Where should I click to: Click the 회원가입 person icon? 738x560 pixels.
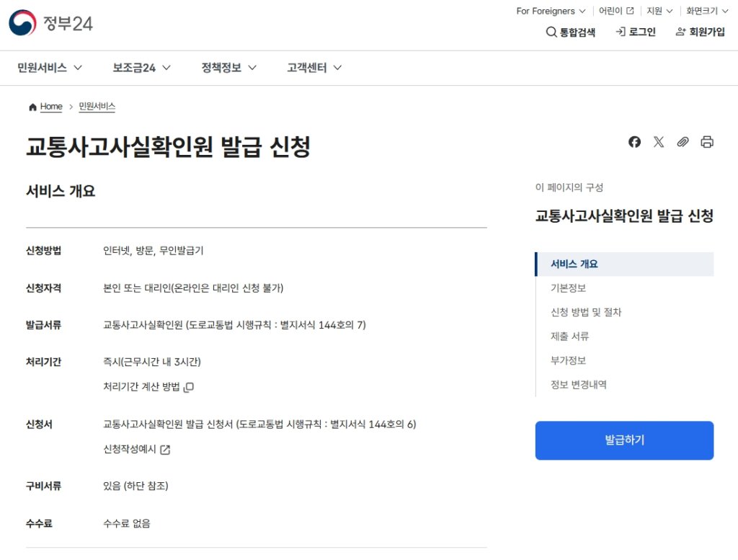680,32
